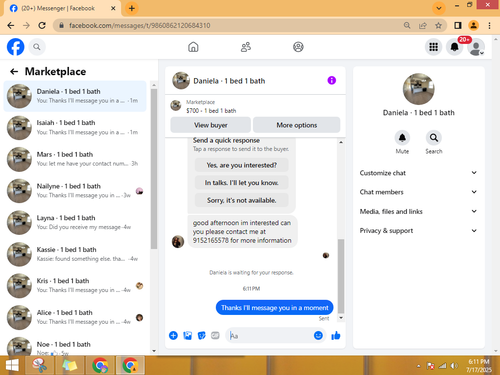
Task: Open Nailyne conversation in list
Action: coord(75,191)
